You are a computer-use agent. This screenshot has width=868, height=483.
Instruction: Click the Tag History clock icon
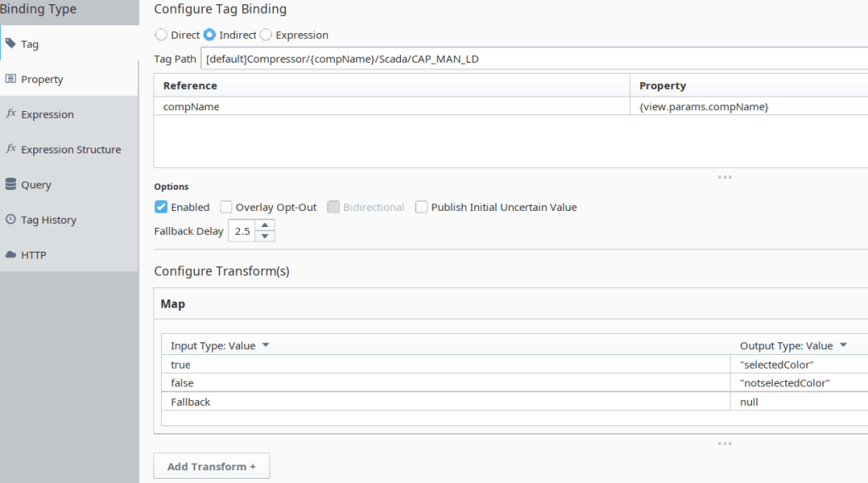(11, 219)
